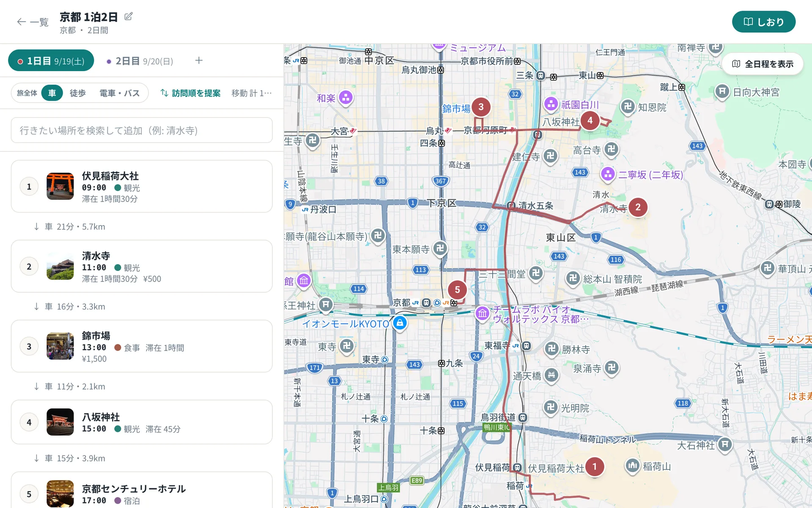812x508 pixels.
Task: Click the place search input field
Action: 142,130
